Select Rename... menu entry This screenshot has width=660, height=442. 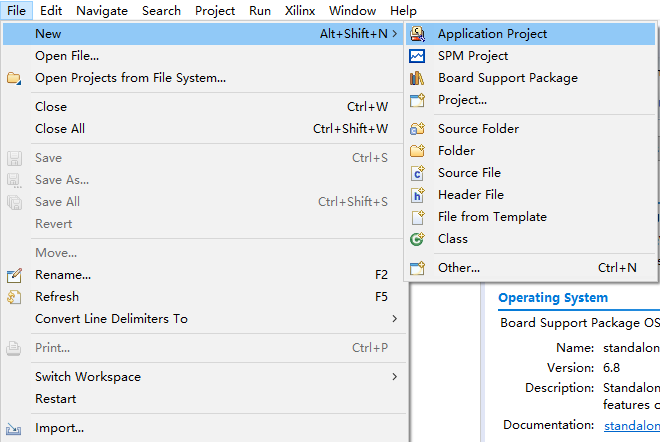tap(203, 275)
